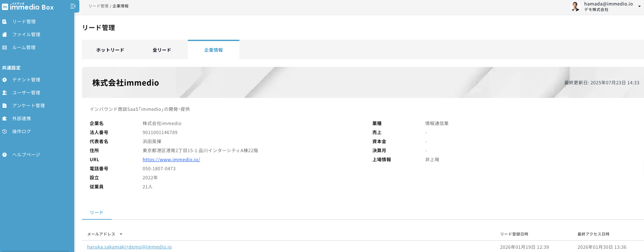
Task: Select the 企業情報 tab
Action: [213, 50]
